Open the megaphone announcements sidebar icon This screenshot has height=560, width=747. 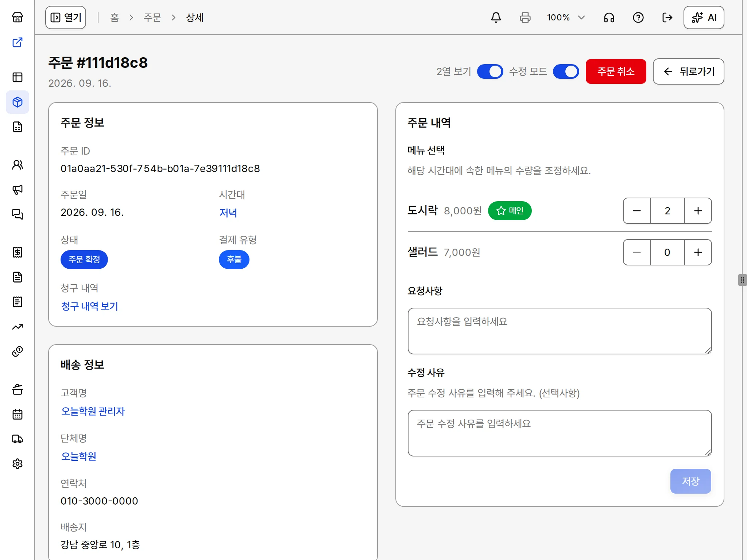click(18, 190)
